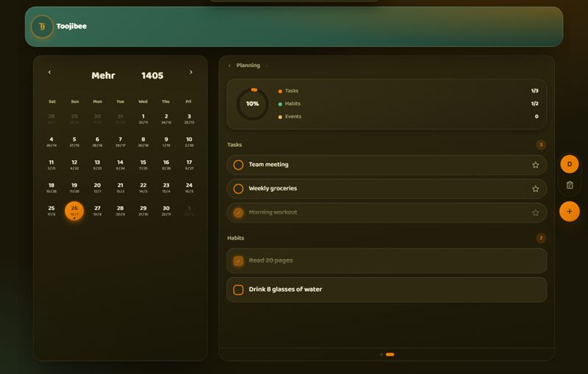Mark Team meeting as complete
Image resolution: width=588 pixels, height=374 pixels.
point(238,165)
